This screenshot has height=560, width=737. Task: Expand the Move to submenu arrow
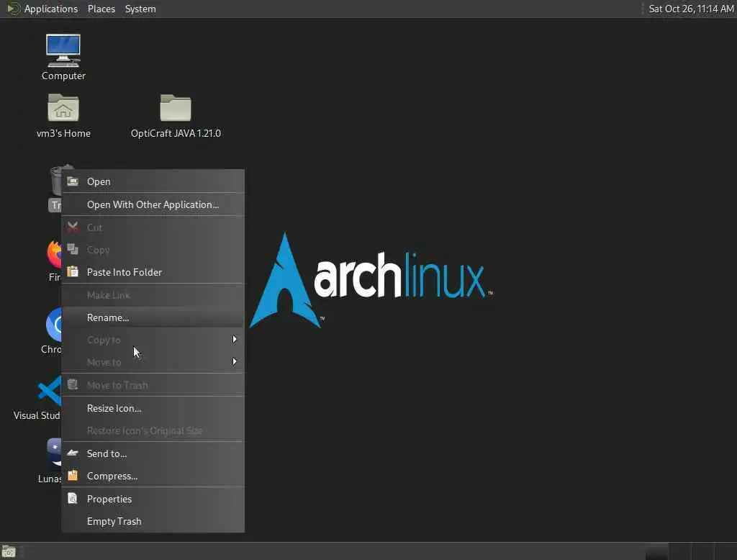[x=234, y=361]
